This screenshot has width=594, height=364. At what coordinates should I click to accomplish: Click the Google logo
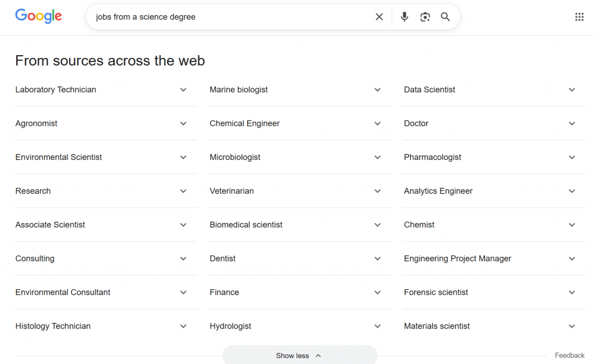38,16
